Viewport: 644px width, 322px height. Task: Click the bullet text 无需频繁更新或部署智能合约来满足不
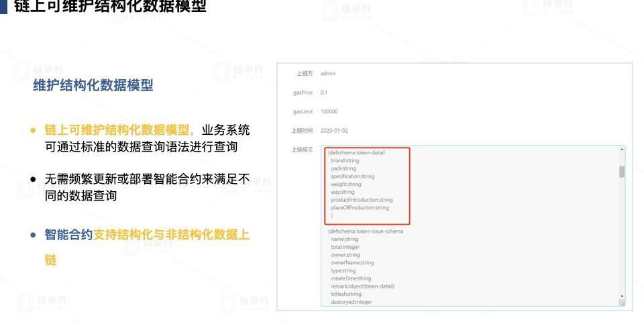click(x=147, y=179)
